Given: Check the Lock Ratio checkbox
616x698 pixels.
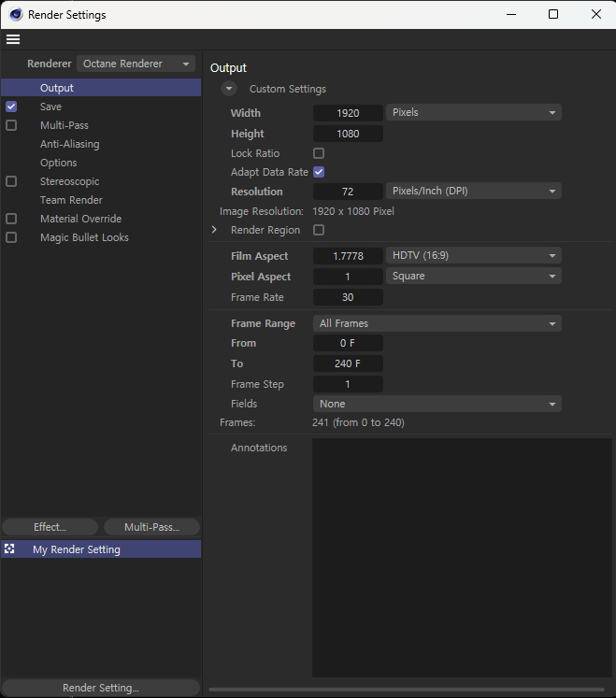Looking at the screenshot, I should [319, 153].
